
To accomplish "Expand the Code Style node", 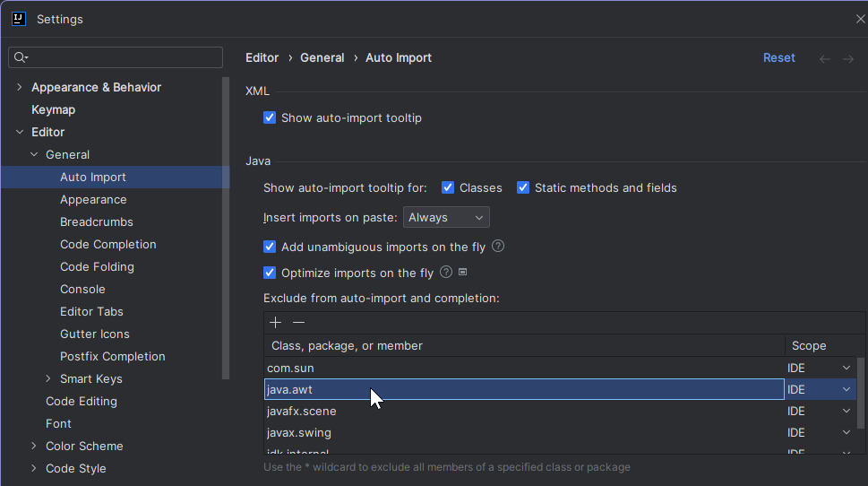I will pos(34,468).
